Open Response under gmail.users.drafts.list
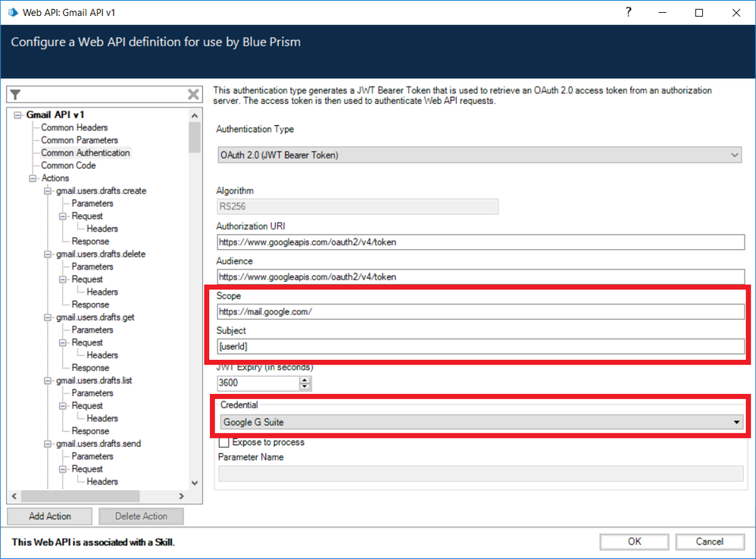The image size is (756, 559). [91, 431]
